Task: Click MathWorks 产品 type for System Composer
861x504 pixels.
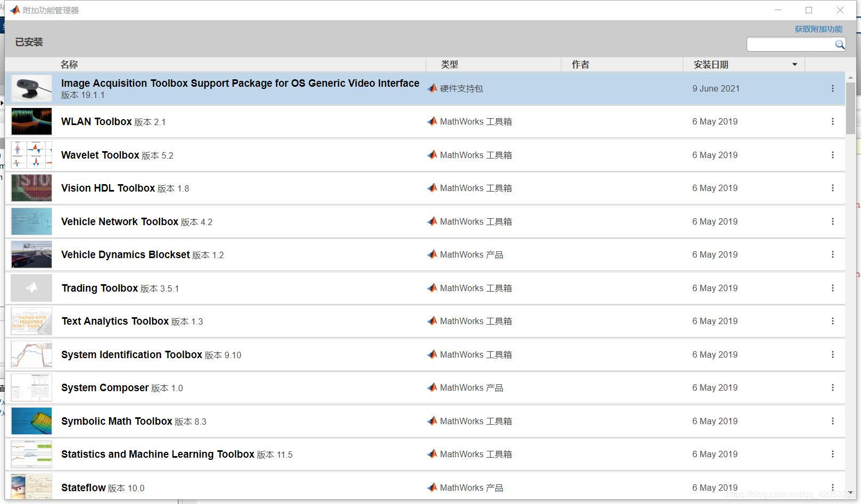Action: [x=471, y=387]
